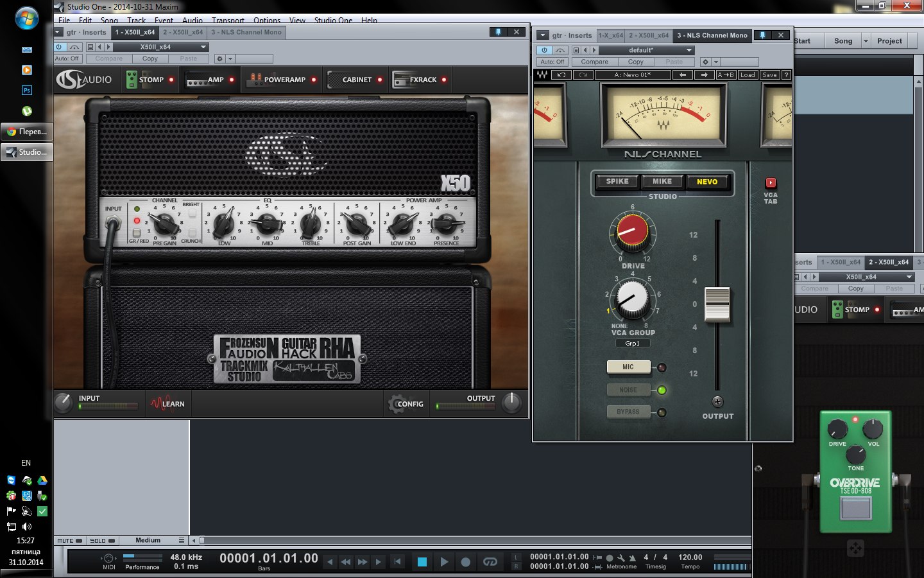Toggle the MIC button in NLS
Image resolution: width=924 pixels, height=578 pixels.
point(628,367)
